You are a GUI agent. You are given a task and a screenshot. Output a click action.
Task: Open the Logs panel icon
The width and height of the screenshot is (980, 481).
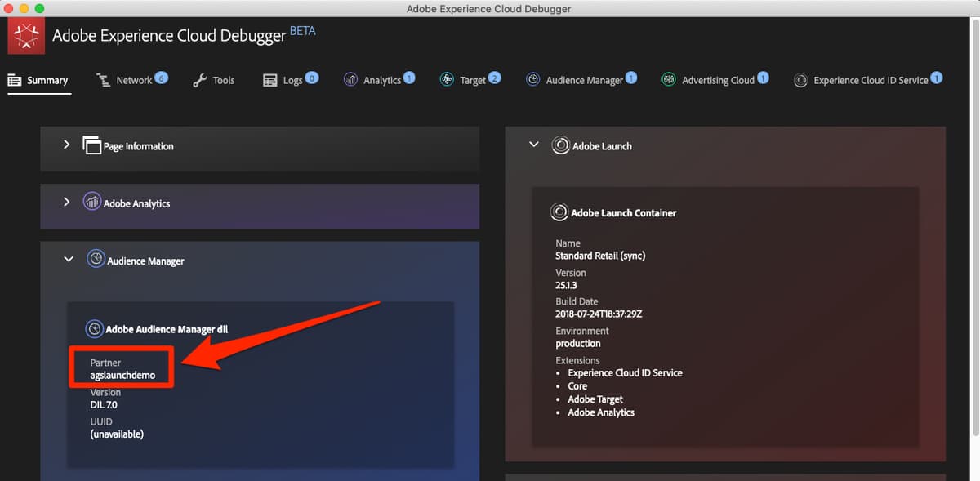270,79
